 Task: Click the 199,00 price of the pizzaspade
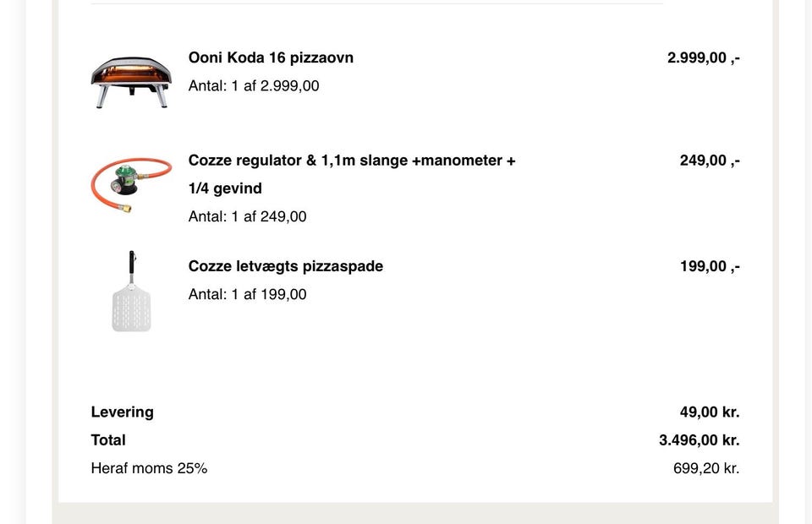pos(710,266)
